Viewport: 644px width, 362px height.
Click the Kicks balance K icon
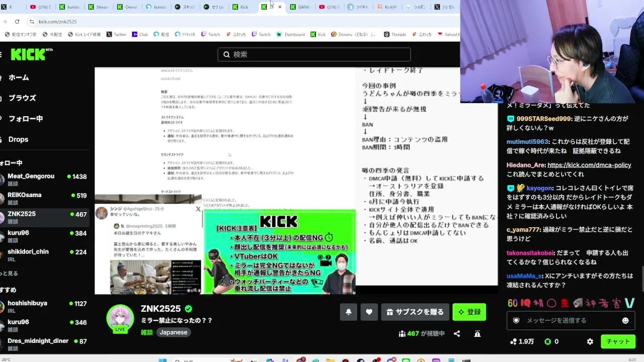click(548, 341)
